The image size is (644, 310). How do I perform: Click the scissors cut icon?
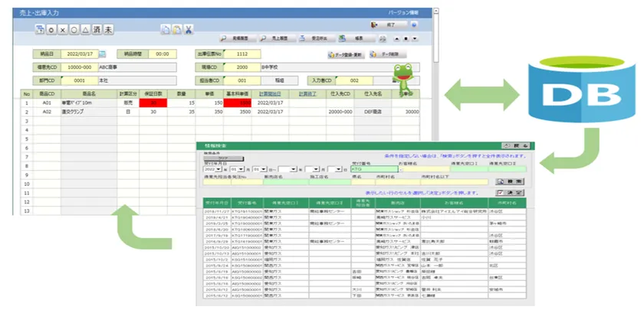(188, 30)
